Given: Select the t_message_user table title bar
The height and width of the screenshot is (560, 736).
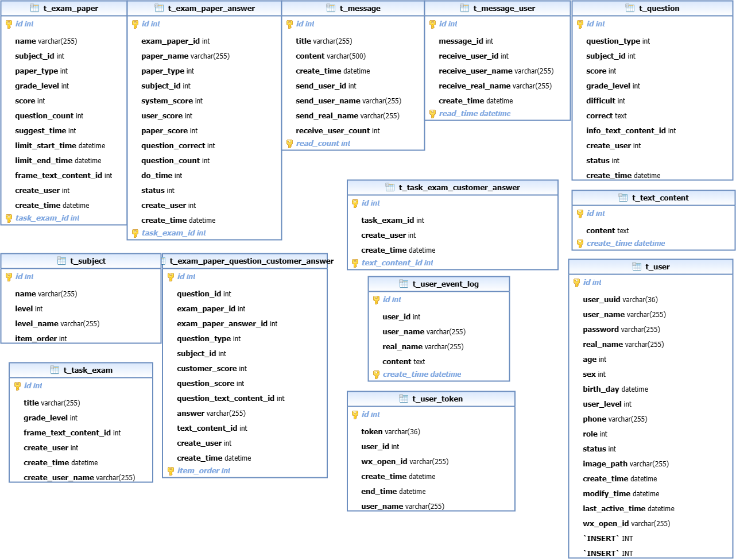Looking at the screenshot, I should click(503, 9).
